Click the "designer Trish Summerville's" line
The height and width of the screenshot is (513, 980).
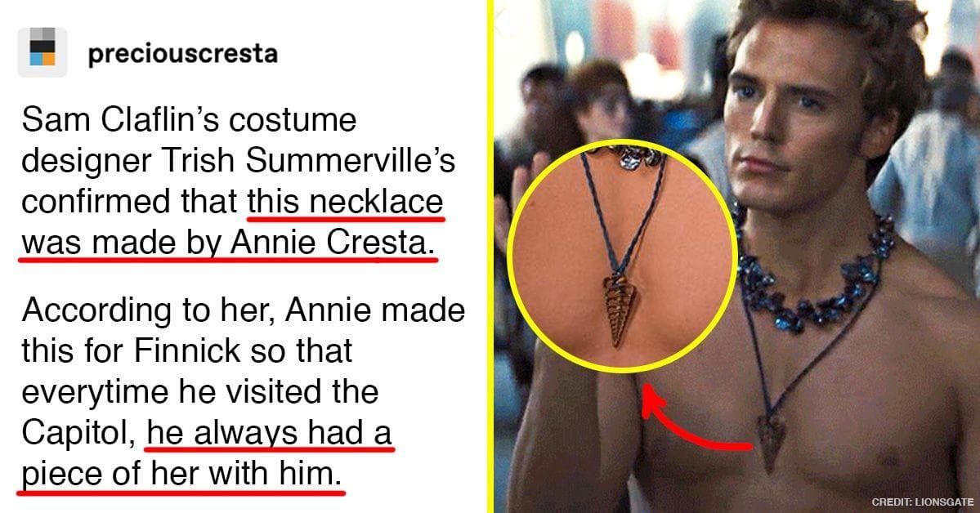tap(238, 161)
